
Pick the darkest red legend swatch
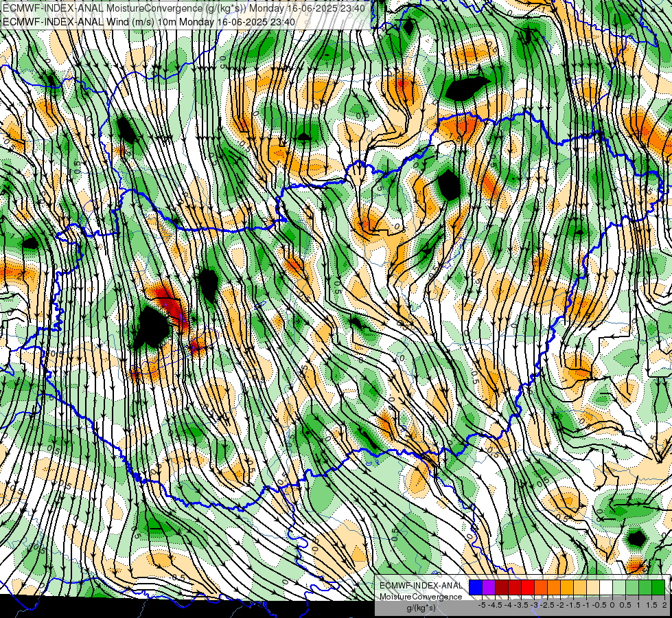[x=502, y=587]
